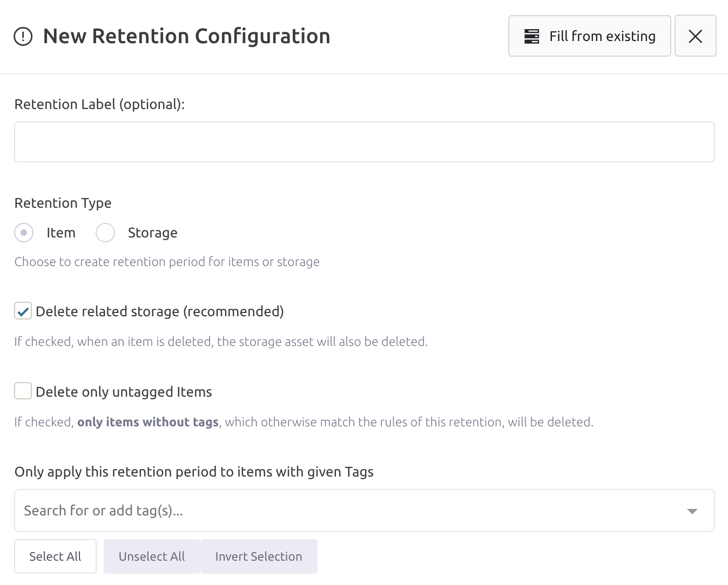The width and height of the screenshot is (728, 585).
Task: Focus the Retention Label text field
Action: (x=364, y=142)
